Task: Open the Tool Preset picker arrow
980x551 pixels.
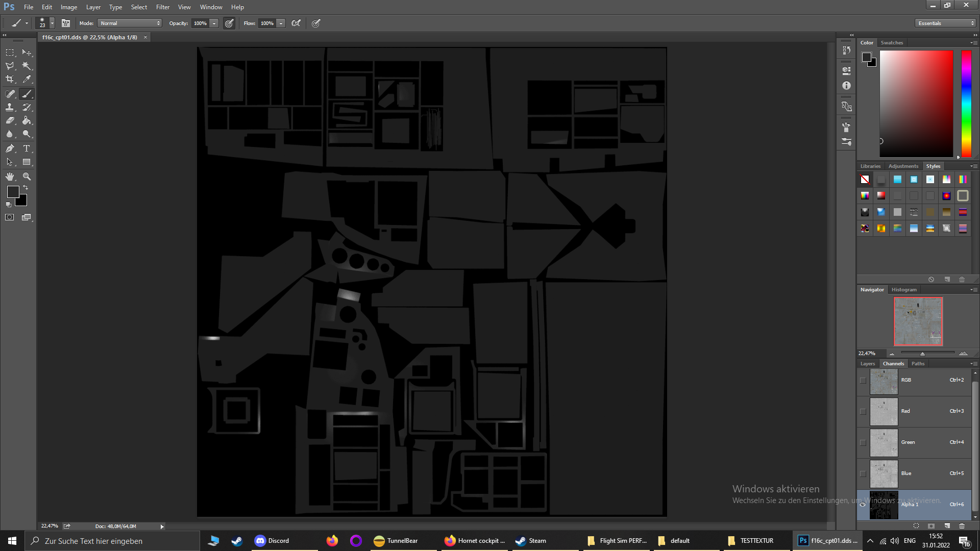Action: (x=27, y=23)
